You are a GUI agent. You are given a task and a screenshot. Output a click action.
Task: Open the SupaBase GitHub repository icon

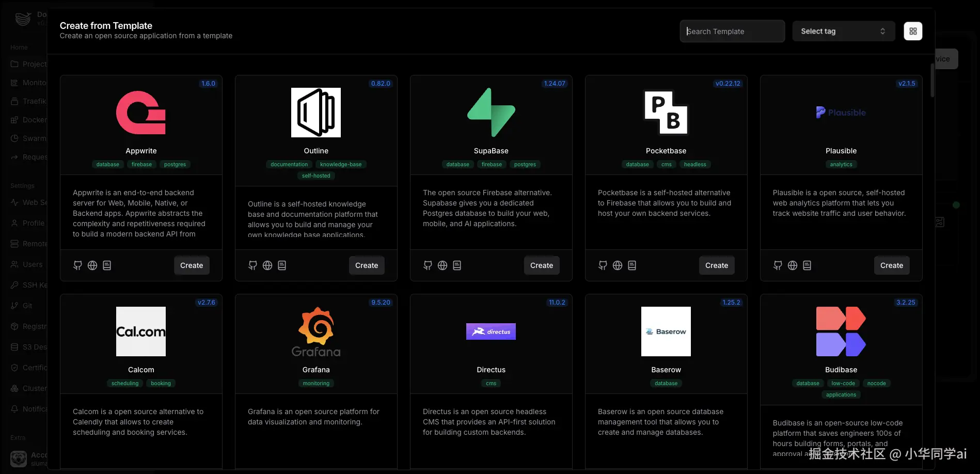point(428,265)
